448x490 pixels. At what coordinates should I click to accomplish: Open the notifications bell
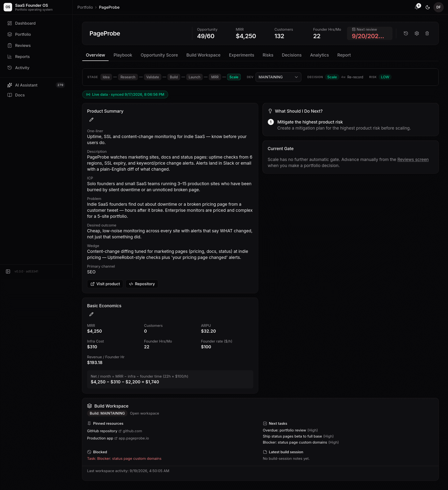tap(417, 7)
